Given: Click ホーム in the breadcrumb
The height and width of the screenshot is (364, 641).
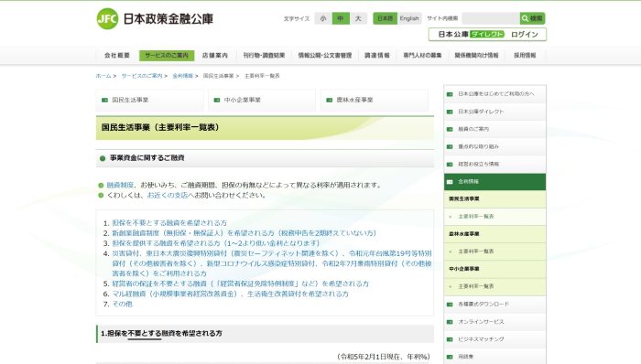Looking at the screenshot, I should (x=103, y=76).
